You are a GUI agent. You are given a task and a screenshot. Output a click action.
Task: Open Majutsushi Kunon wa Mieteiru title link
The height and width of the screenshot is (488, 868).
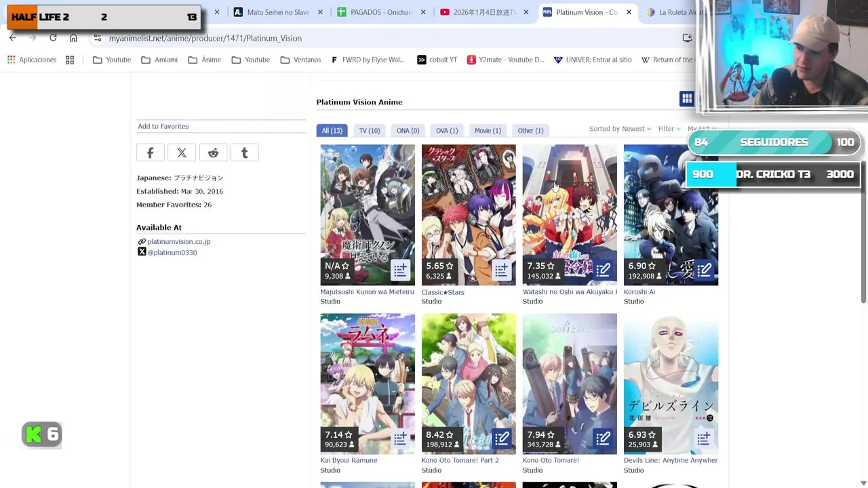click(367, 291)
